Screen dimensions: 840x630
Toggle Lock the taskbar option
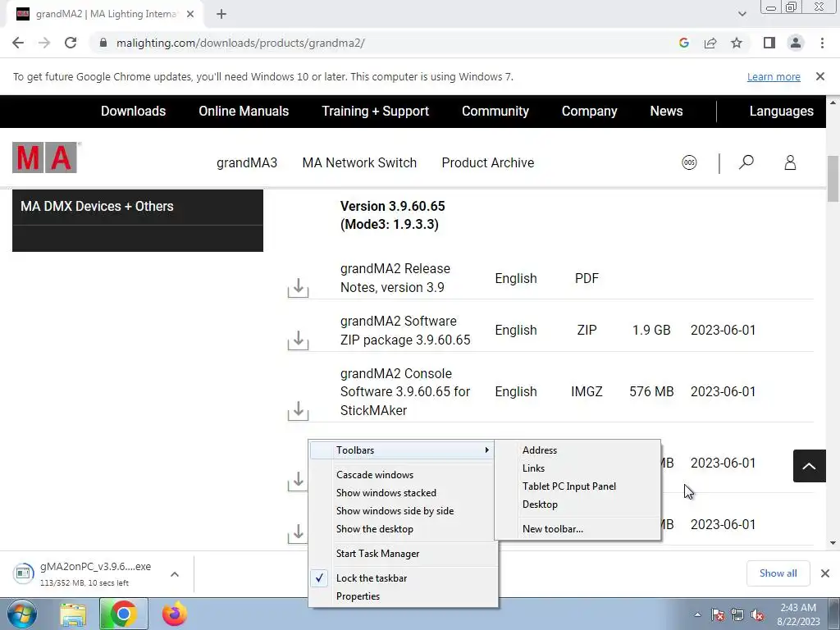click(x=404, y=578)
